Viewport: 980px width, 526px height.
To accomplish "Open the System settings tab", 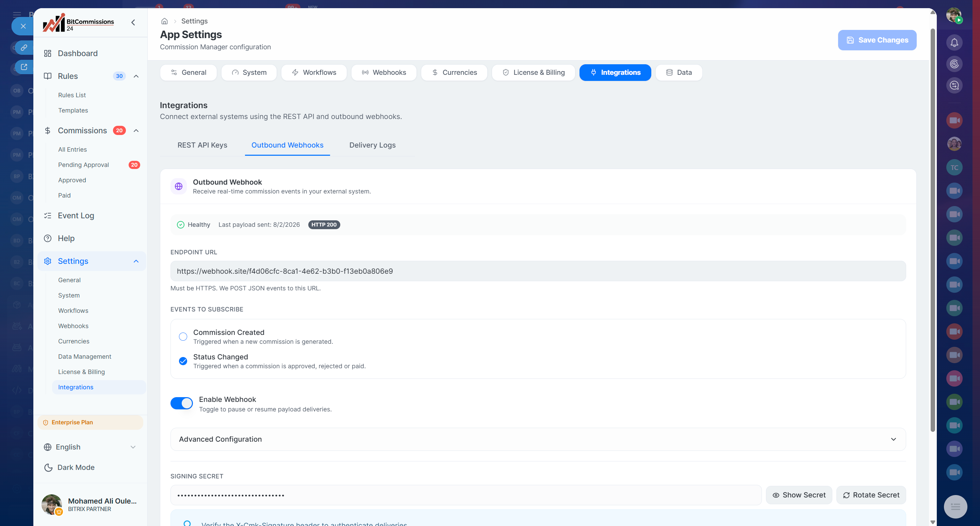I will point(249,72).
